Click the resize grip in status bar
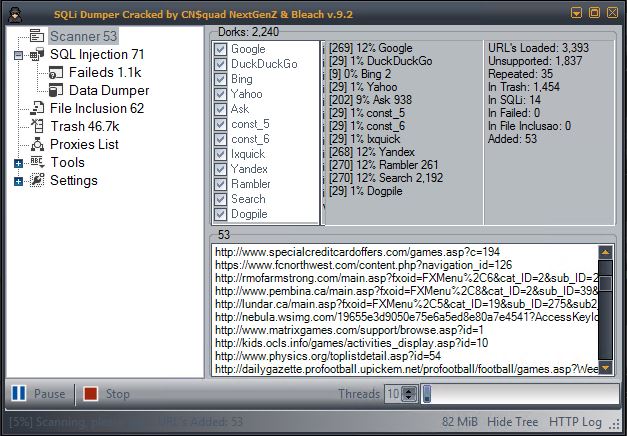This screenshot has width=627, height=436. click(x=616, y=424)
